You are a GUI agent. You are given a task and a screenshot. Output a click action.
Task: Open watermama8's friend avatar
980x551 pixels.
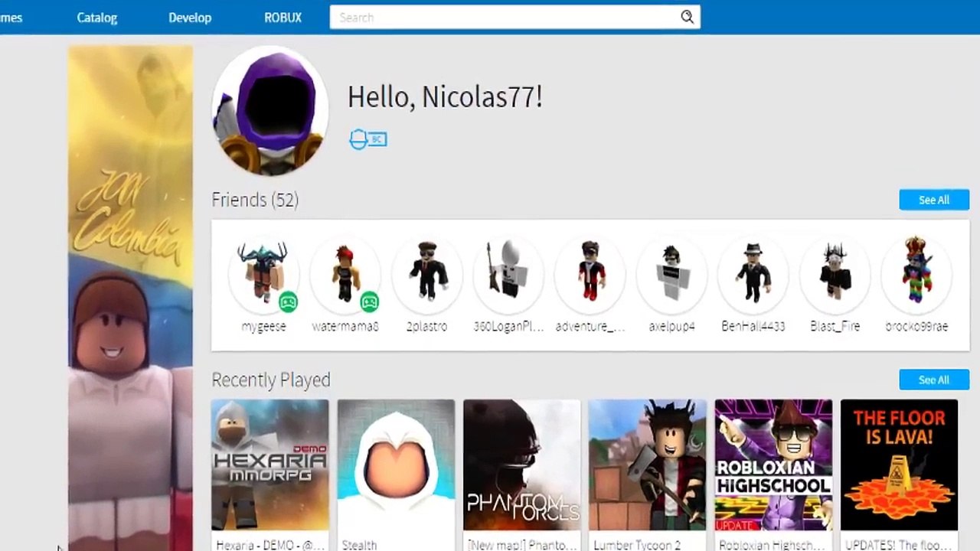(x=345, y=273)
